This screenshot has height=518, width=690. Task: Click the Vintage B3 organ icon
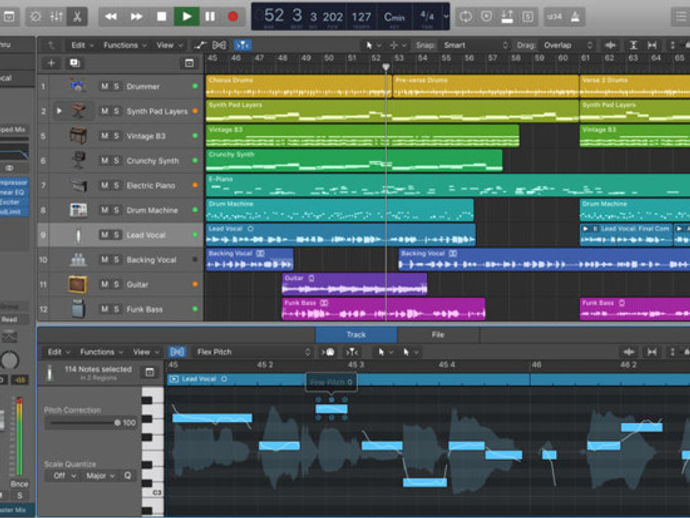coord(78,136)
